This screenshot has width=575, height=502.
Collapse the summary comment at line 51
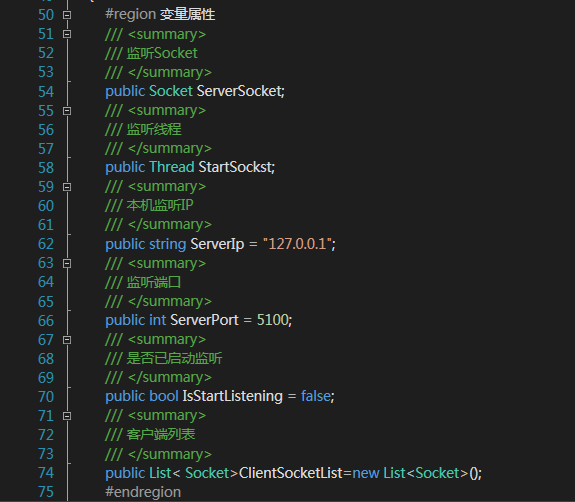[67, 34]
